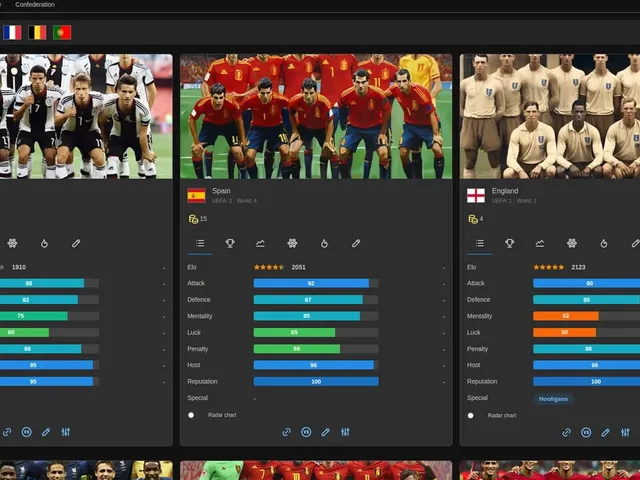This screenshot has width=640, height=480.
Task: Open England card list stats tab
Action: [x=480, y=243]
